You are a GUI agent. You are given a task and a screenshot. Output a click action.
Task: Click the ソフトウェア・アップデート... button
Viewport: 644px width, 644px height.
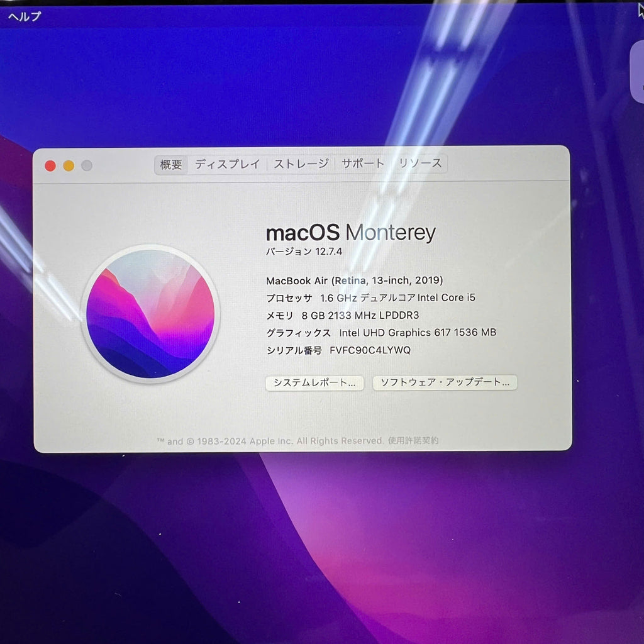coord(445,382)
